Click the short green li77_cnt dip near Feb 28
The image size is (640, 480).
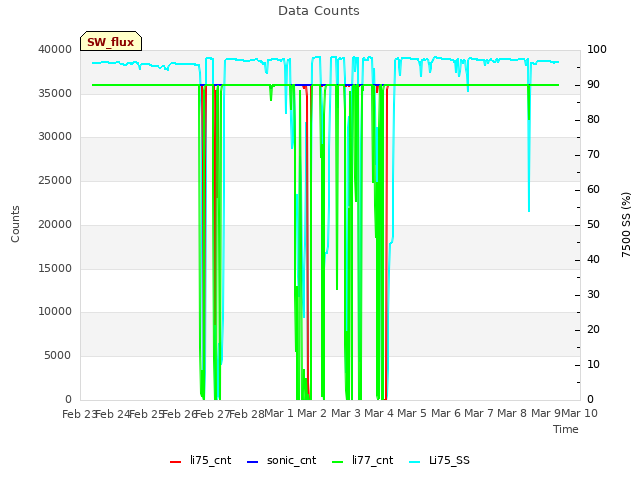271,93
